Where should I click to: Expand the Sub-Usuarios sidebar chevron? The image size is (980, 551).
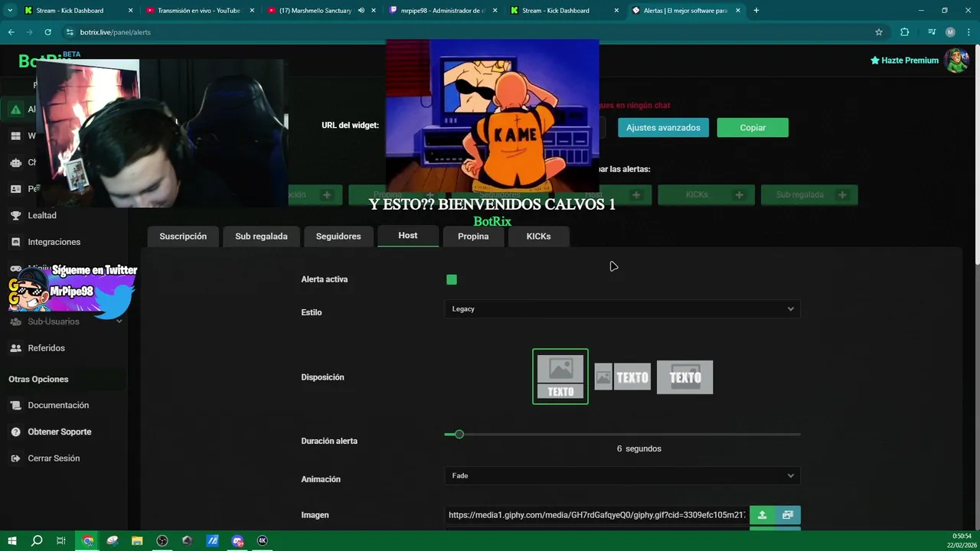pyautogui.click(x=119, y=321)
